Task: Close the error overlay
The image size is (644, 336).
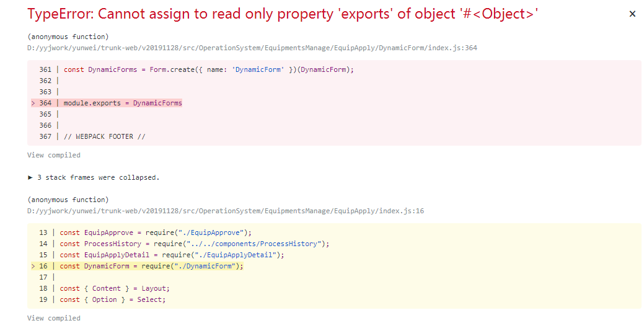Action: (x=632, y=14)
